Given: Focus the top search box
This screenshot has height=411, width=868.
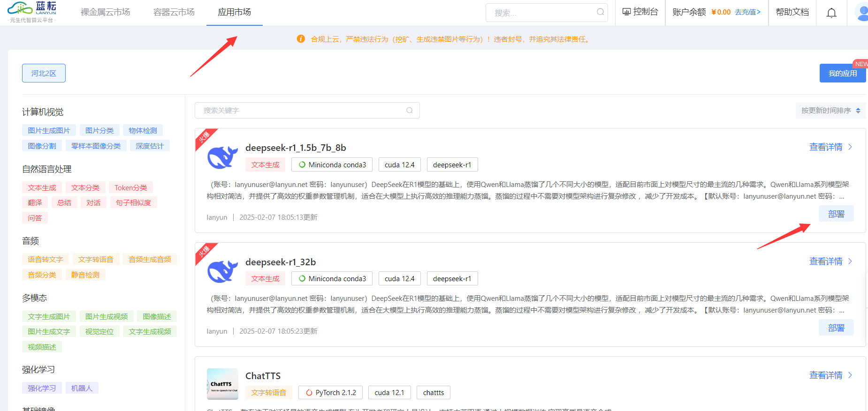Looking at the screenshot, I should pyautogui.click(x=547, y=13).
